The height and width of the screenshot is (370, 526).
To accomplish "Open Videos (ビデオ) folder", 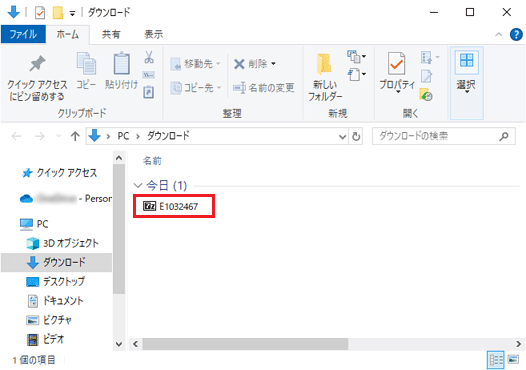I will click(45, 339).
